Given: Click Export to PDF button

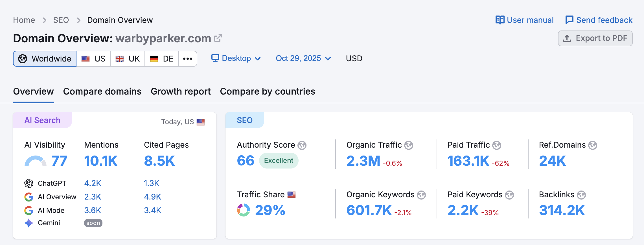Looking at the screenshot, I should (x=595, y=38).
